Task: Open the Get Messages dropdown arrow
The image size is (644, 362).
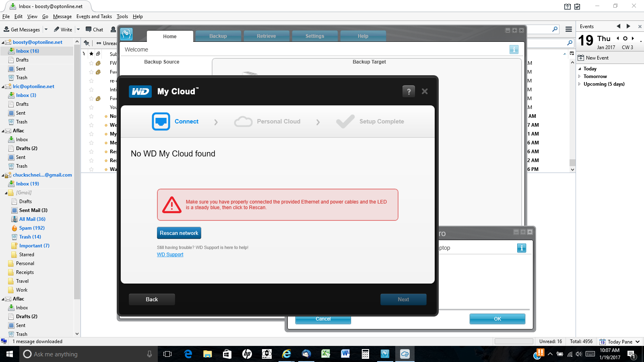Action: tap(46, 29)
